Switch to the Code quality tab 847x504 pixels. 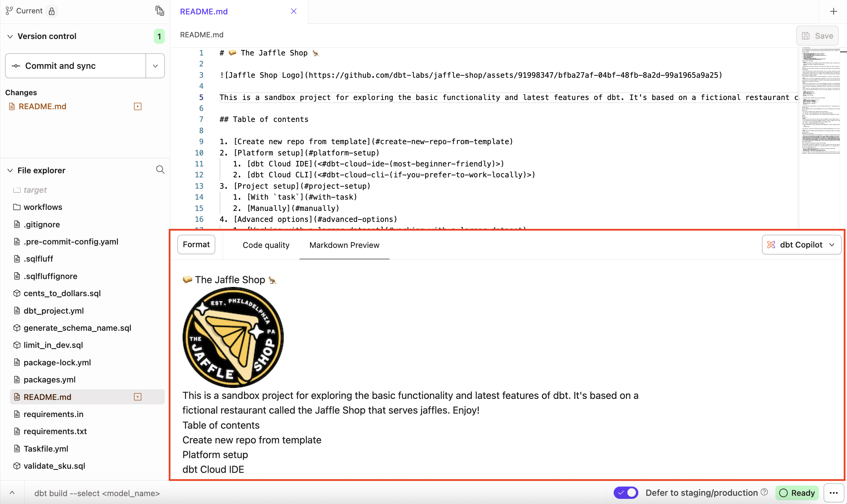pos(266,245)
